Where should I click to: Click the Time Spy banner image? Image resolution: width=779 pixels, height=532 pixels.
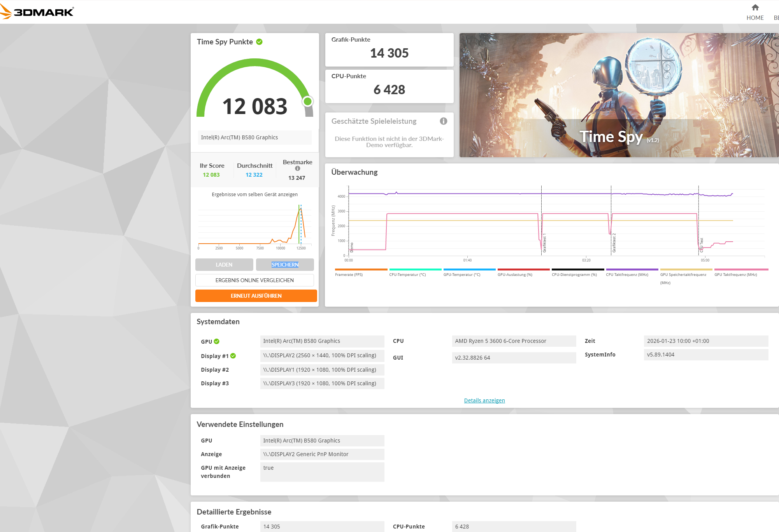(619, 95)
